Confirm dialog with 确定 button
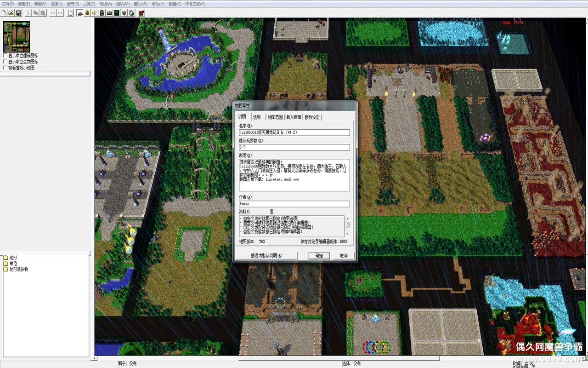 pos(319,255)
